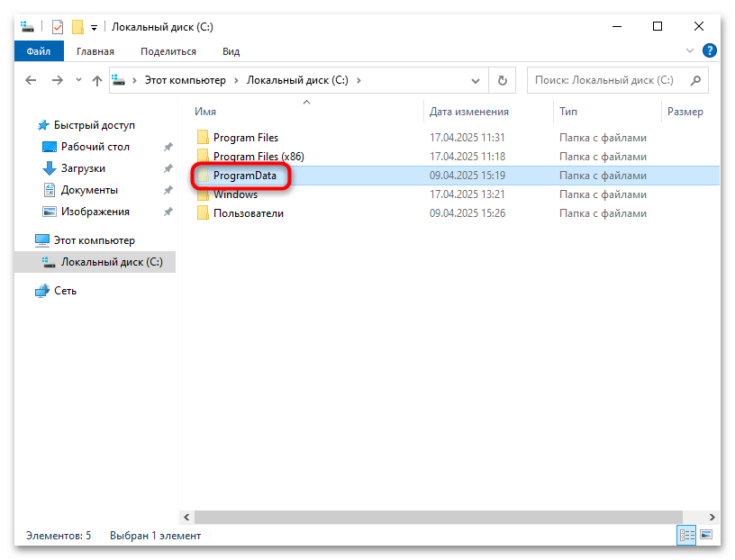Go forward with the right arrow

pos(57,81)
